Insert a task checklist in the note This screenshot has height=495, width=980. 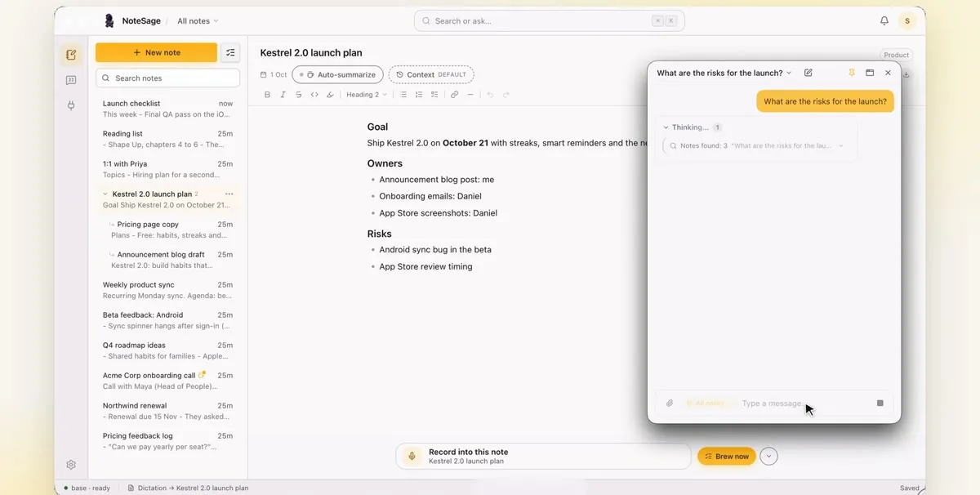point(434,95)
